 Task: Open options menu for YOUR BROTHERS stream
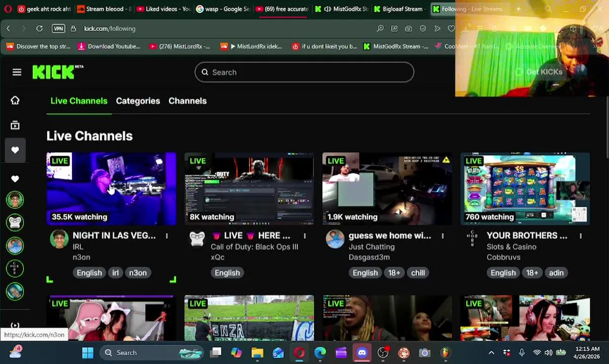coord(581,236)
